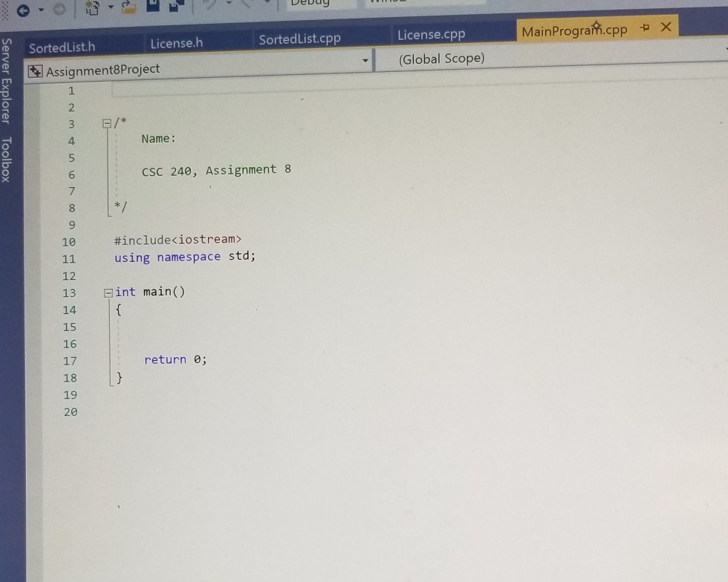Collapse the comment block outline on line 3
Image resolution: width=728 pixels, height=582 pixels.
pyautogui.click(x=106, y=122)
